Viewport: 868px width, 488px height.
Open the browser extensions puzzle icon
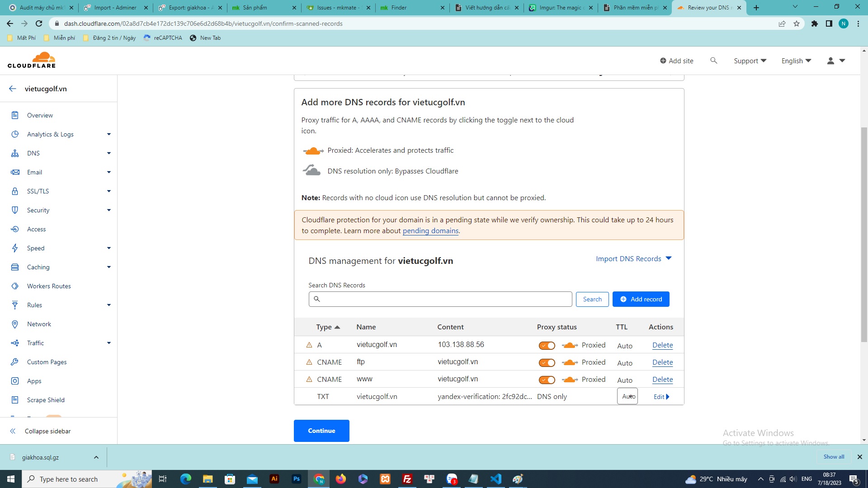(815, 23)
